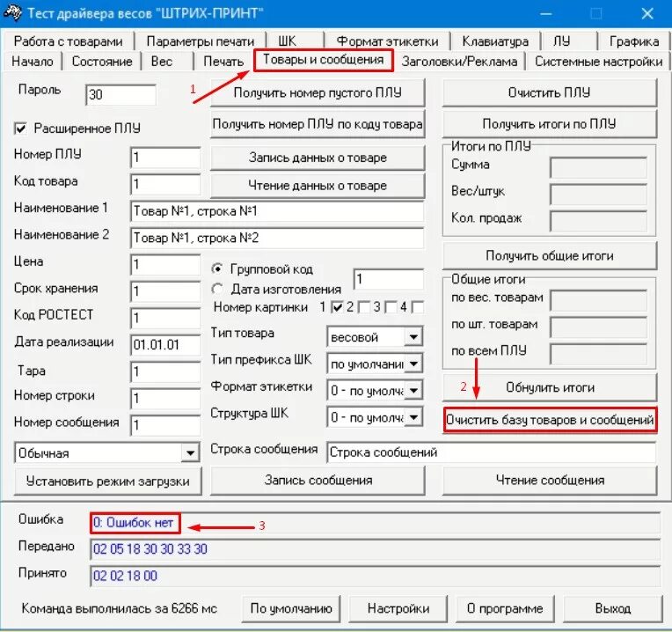This screenshot has width=672, height=632.
Task: Click Получить общие итоги button
Action: tap(550, 255)
